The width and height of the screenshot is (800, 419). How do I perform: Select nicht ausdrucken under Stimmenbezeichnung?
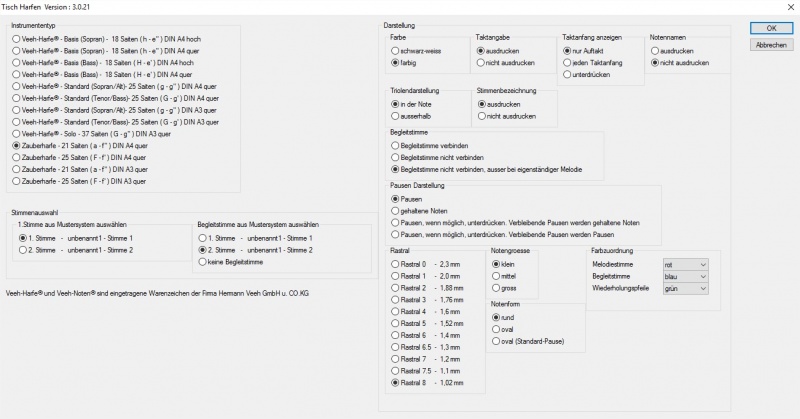coord(481,116)
